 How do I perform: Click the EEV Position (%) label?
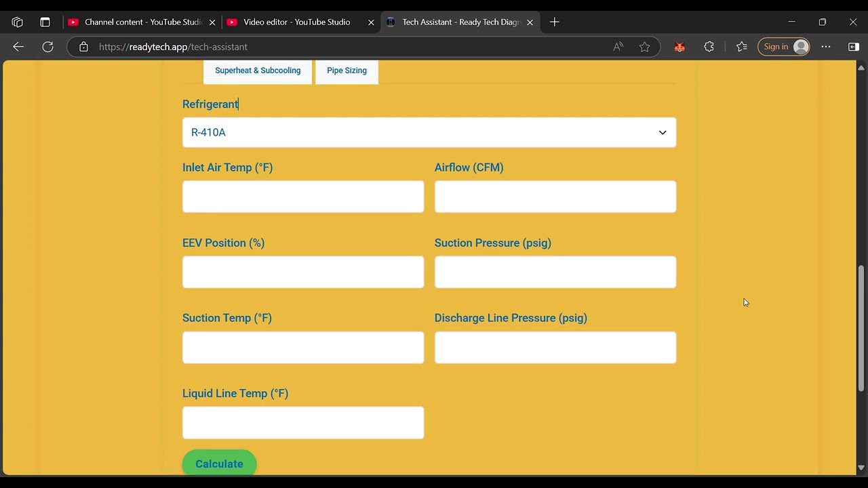223,243
